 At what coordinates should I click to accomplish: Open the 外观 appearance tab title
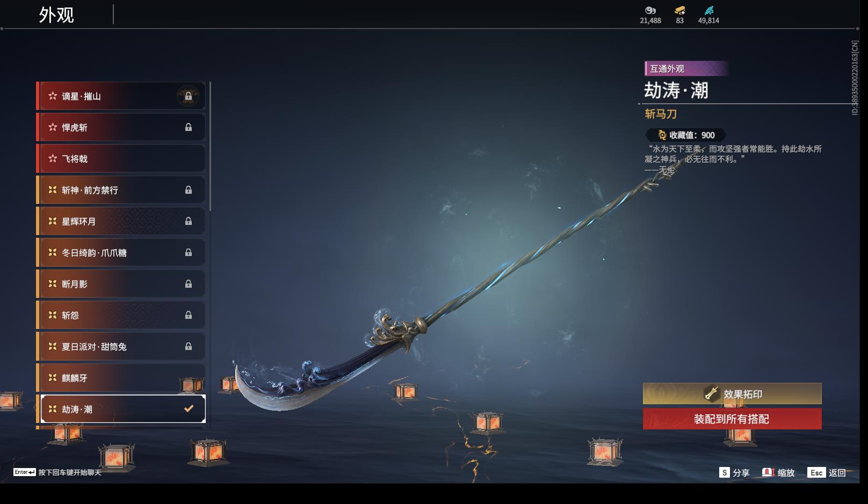(x=56, y=14)
